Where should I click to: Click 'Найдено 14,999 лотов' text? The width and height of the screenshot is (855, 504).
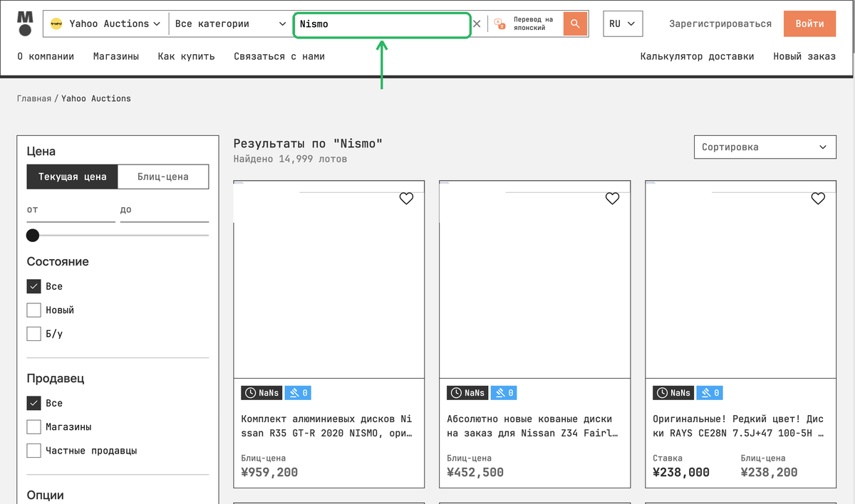[290, 159]
